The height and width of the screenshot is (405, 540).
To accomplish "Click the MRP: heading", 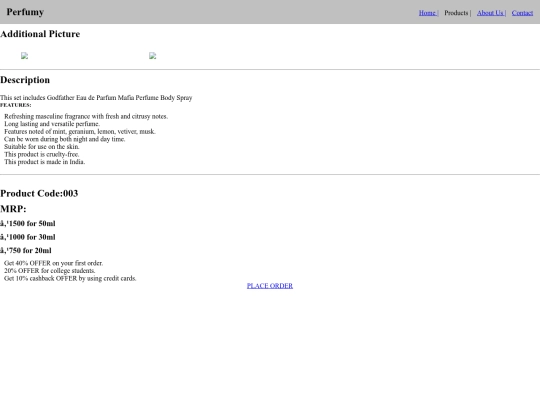I will coord(13,209).
